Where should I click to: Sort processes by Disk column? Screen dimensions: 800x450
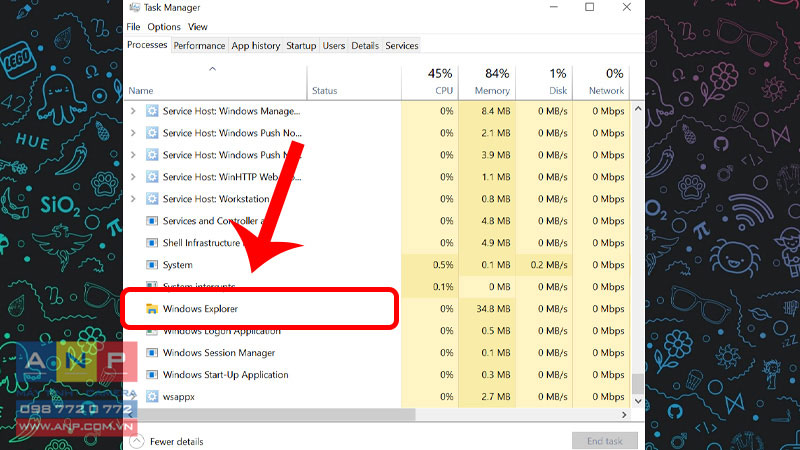(x=544, y=82)
